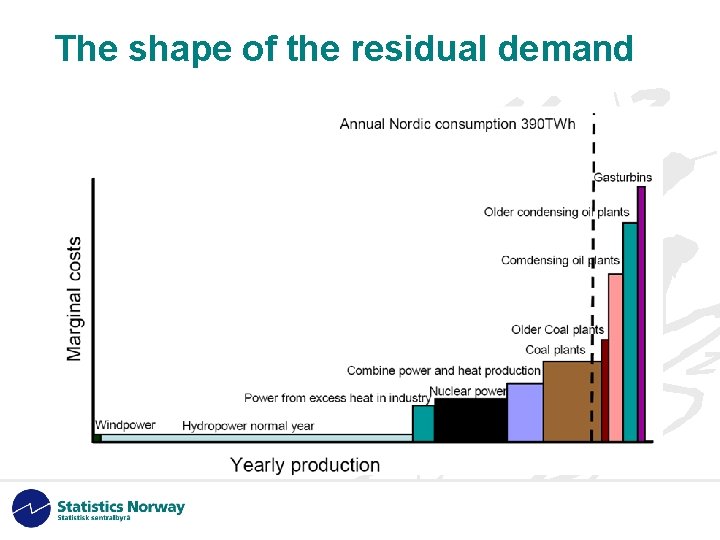720x540 pixels.
Task: Select the 'Windpower' label
Action: 125,425
